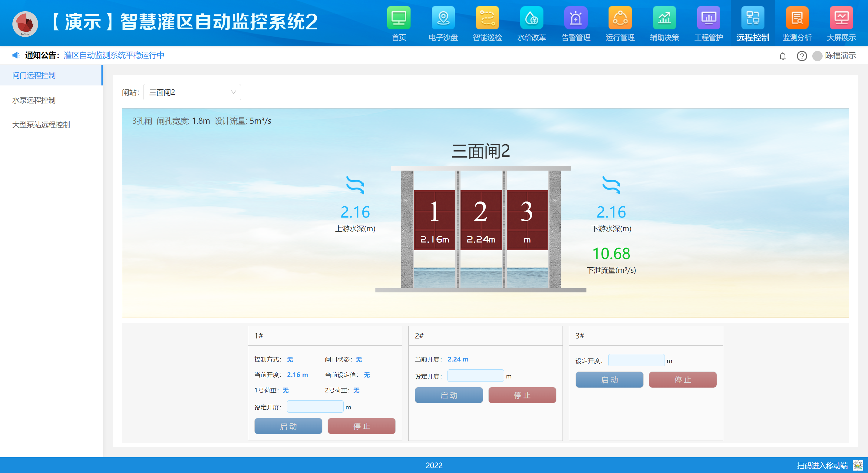
Task: Click the 三面闸2 diagram title
Action: tap(480, 151)
